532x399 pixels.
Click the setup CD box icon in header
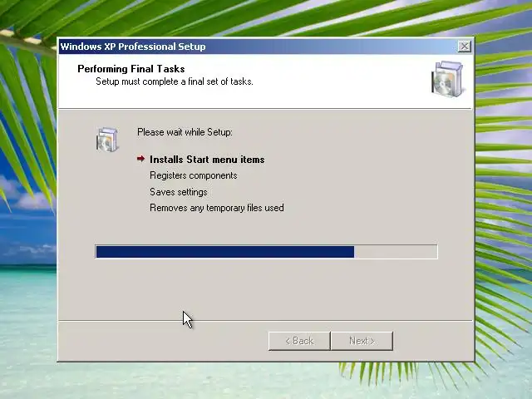click(447, 79)
